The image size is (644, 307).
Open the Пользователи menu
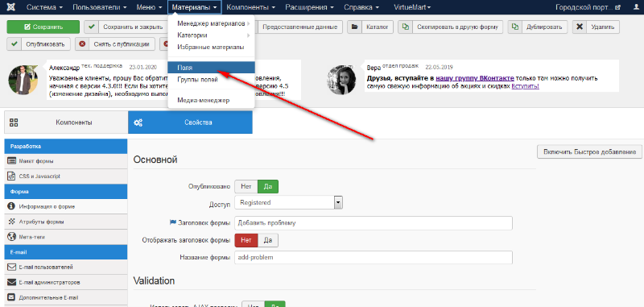99,7
